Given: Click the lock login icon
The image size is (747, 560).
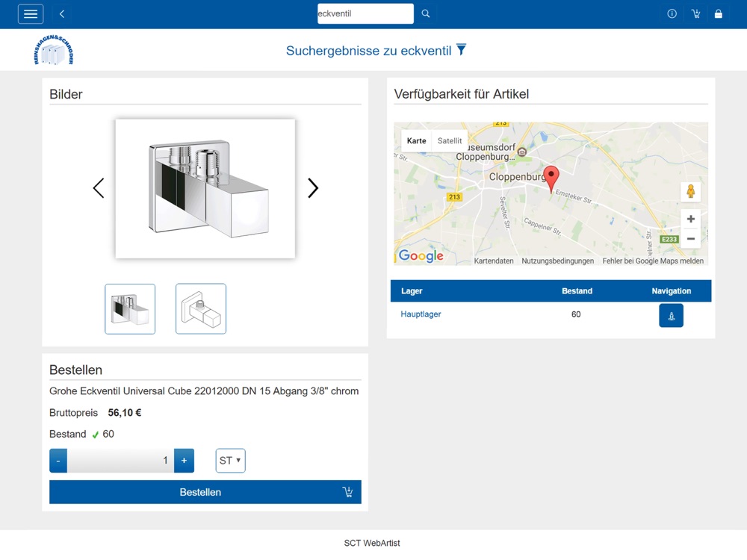Looking at the screenshot, I should [x=719, y=13].
